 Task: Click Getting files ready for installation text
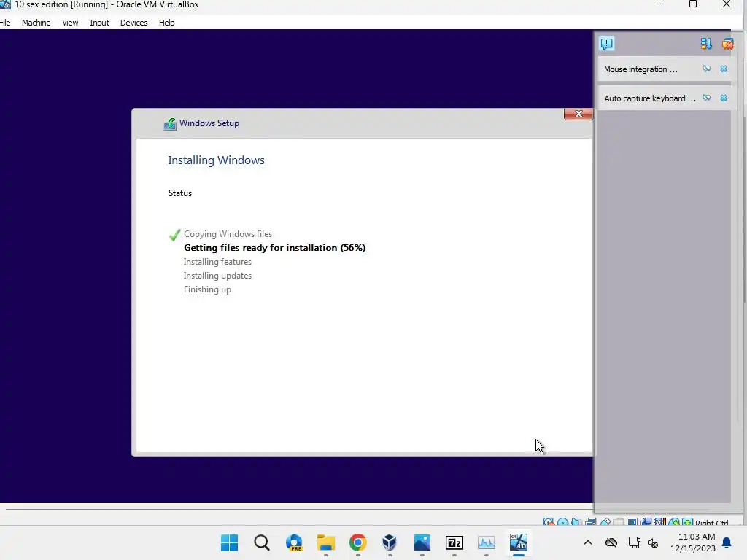click(274, 248)
